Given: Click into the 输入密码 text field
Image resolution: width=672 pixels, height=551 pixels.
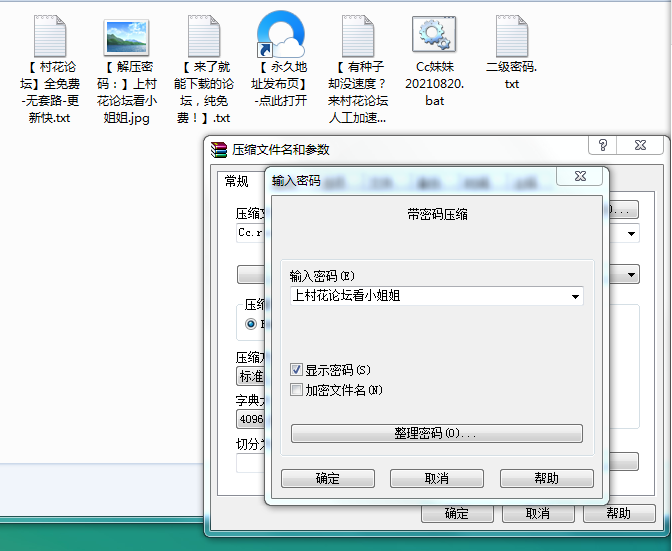Looking at the screenshot, I should pos(425,296).
